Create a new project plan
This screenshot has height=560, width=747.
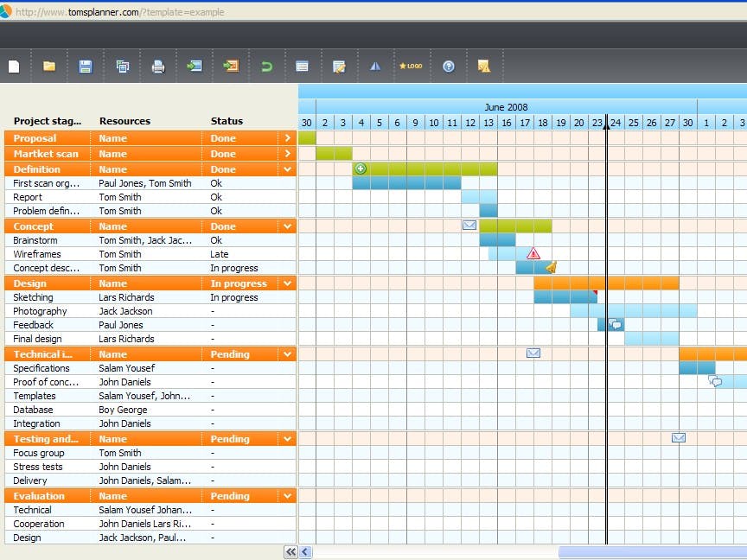coord(15,66)
